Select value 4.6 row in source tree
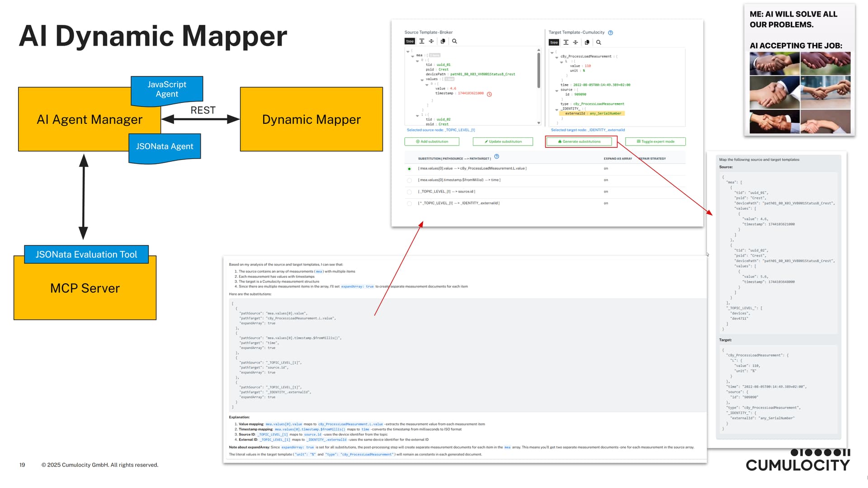868x488 pixels. pos(446,89)
